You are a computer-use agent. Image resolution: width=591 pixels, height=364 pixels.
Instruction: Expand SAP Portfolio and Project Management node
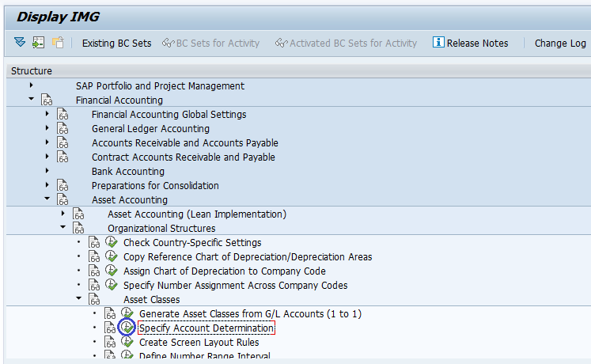pyautogui.click(x=32, y=85)
